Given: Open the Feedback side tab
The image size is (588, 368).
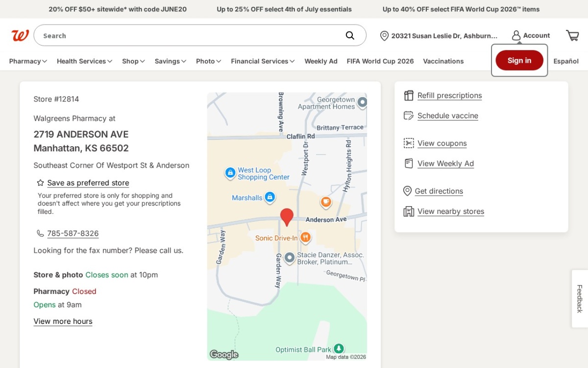Looking at the screenshot, I should (580, 298).
